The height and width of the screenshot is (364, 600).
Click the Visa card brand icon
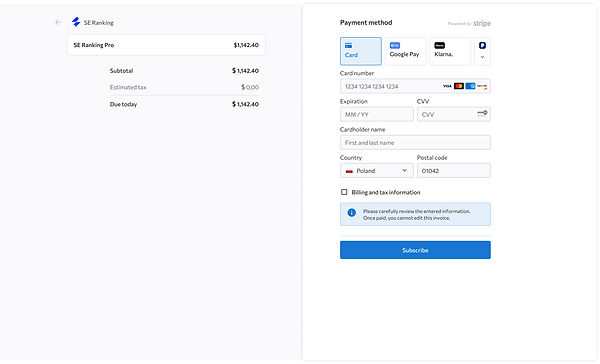pyautogui.click(x=447, y=86)
